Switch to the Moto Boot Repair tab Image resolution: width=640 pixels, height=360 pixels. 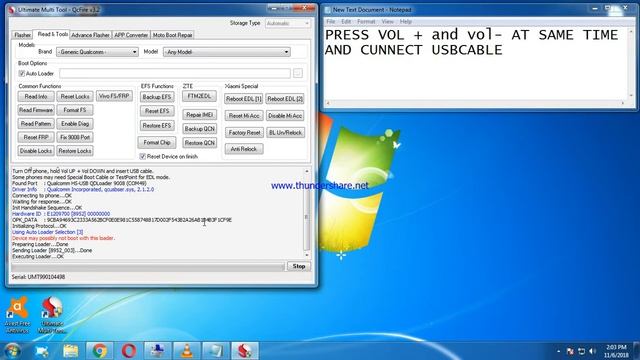[x=172, y=35]
